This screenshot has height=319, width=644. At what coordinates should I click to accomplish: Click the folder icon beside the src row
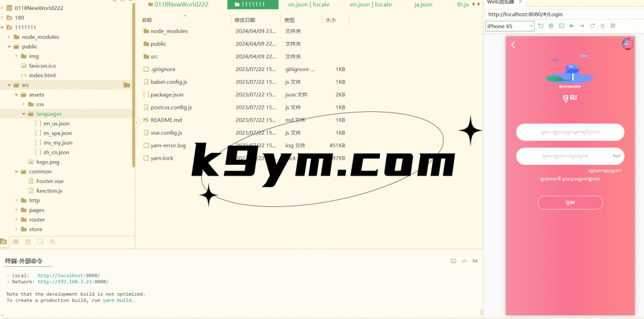pos(126,85)
